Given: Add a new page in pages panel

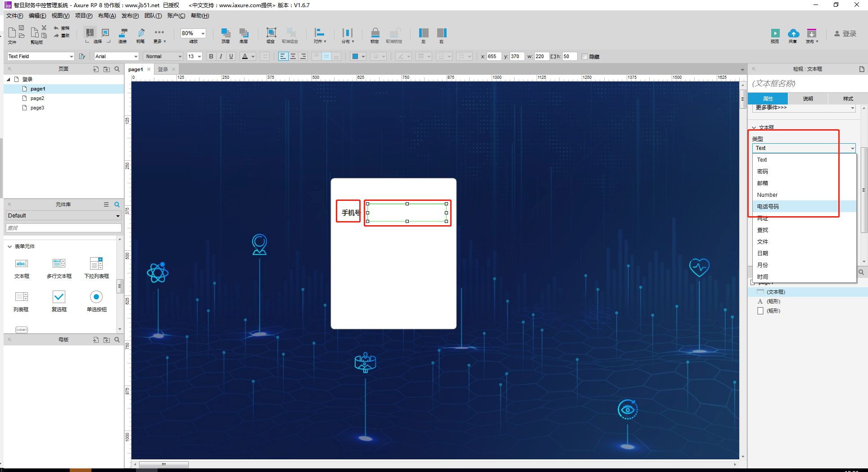Looking at the screenshot, I should pos(96,69).
